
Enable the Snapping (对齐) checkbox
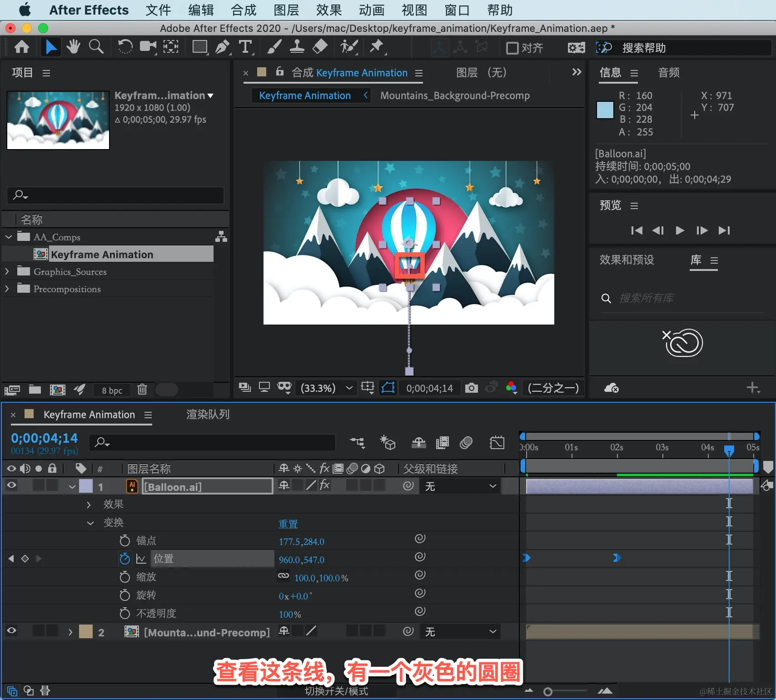click(512, 48)
